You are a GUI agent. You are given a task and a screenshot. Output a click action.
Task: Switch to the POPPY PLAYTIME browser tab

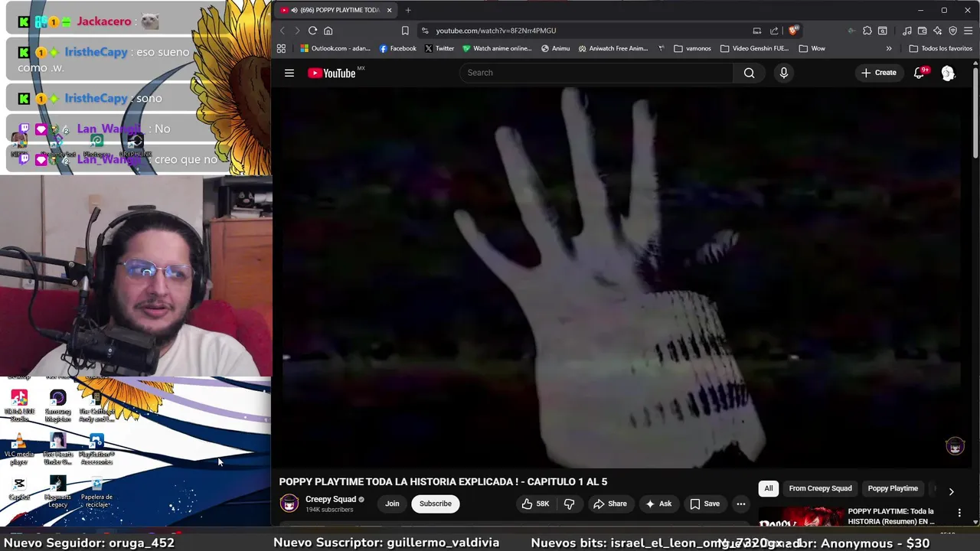click(337, 10)
